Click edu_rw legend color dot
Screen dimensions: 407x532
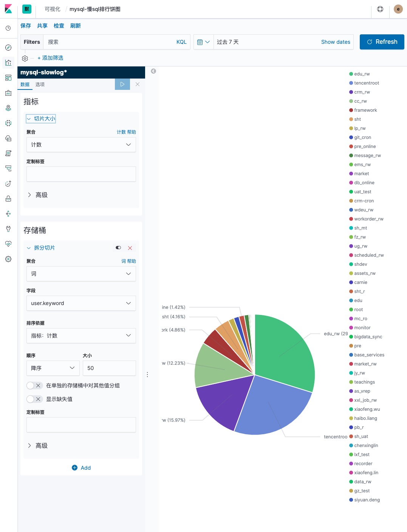351,74
